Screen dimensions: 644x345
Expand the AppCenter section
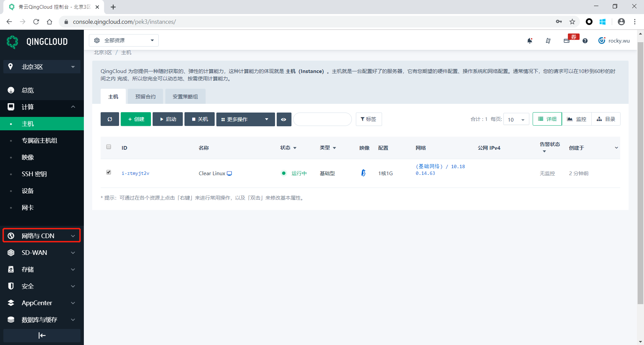pos(42,303)
